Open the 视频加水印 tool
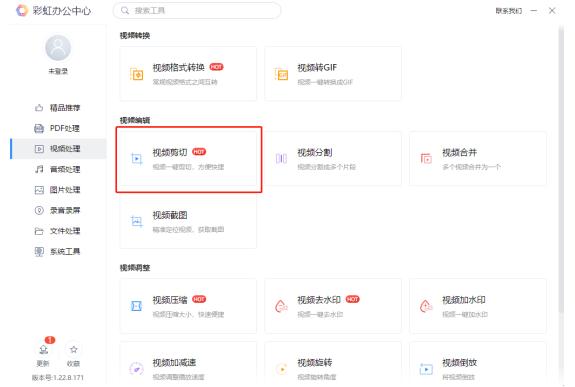The image size is (575, 387). pos(478,306)
